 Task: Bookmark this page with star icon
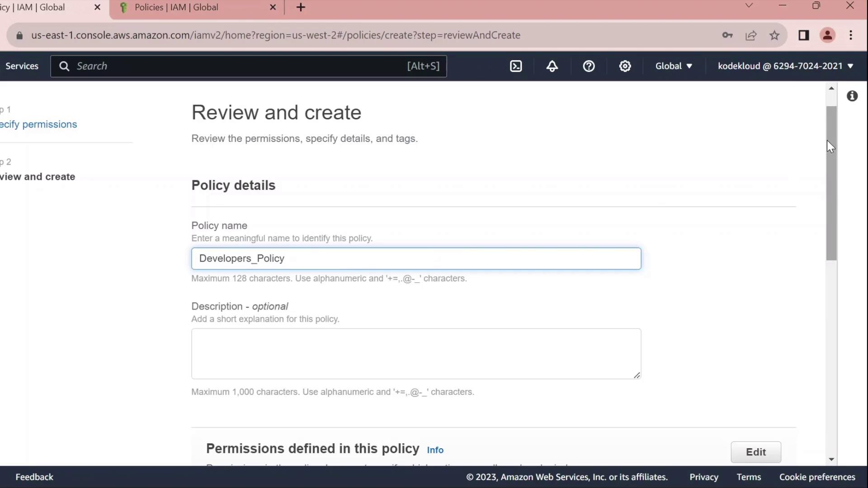click(774, 35)
